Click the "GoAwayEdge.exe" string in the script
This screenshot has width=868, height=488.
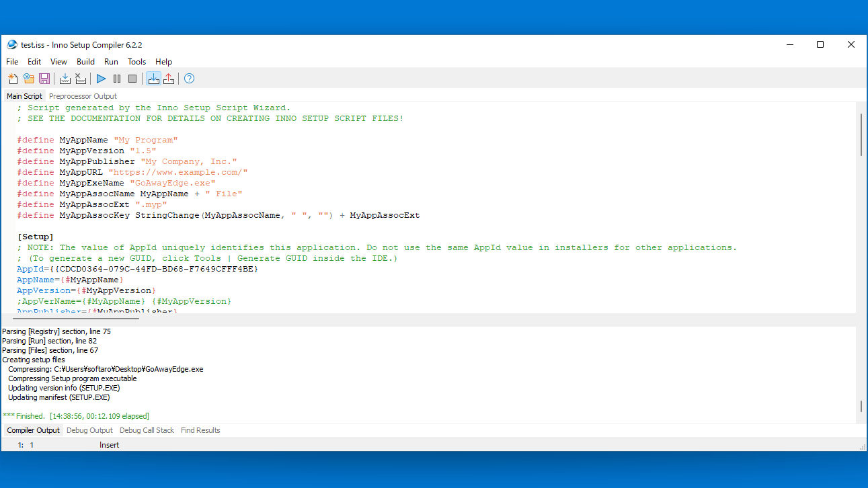click(173, 183)
